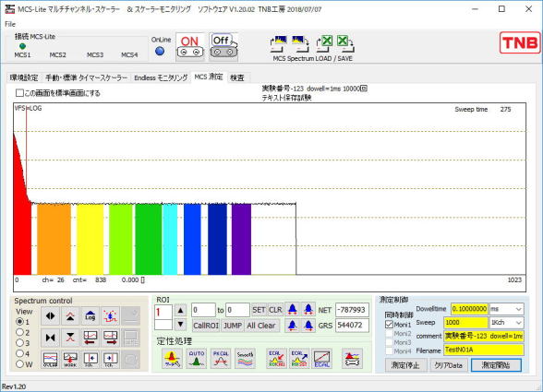Screen dimensions: 543x392
Task: Click the red dotted auto-scale icon with blue arrows
Action: pyautogui.click(x=111, y=315)
